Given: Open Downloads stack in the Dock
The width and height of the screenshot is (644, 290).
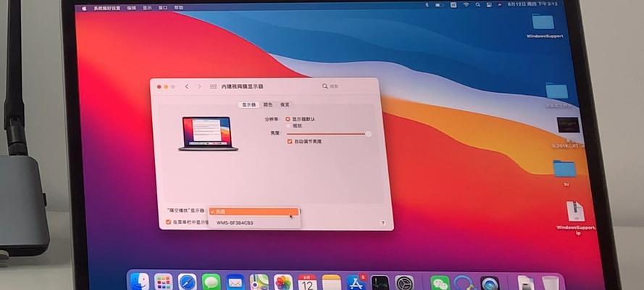Looking at the screenshot, I should click(x=526, y=283).
